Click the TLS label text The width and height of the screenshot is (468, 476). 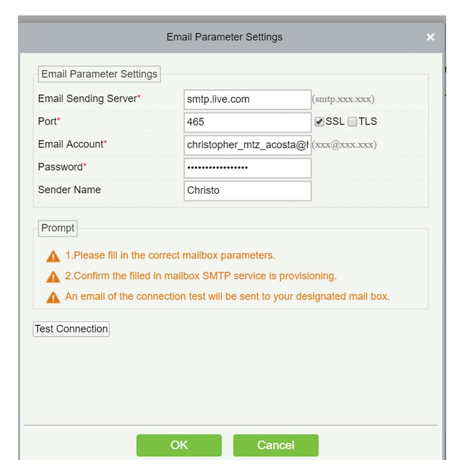(367, 121)
